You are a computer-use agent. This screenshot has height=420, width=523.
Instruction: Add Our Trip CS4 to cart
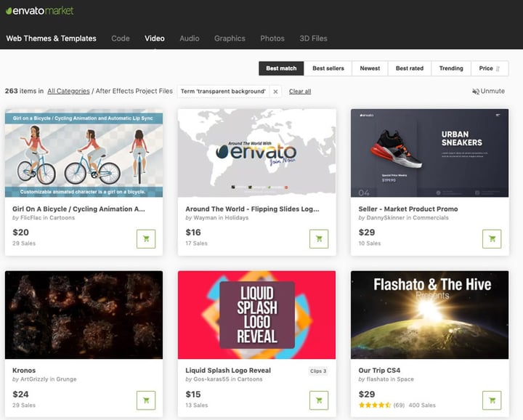[x=492, y=400]
